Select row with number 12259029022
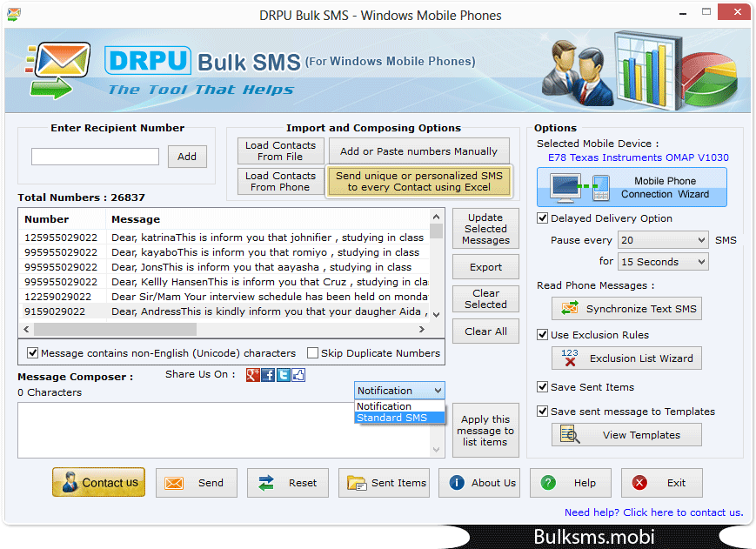This screenshot has width=756, height=549. [x=225, y=297]
